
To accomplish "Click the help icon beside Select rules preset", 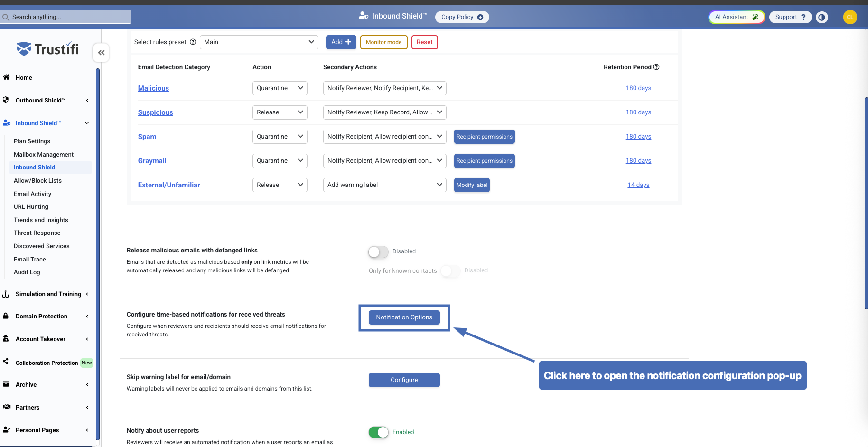I will (193, 42).
